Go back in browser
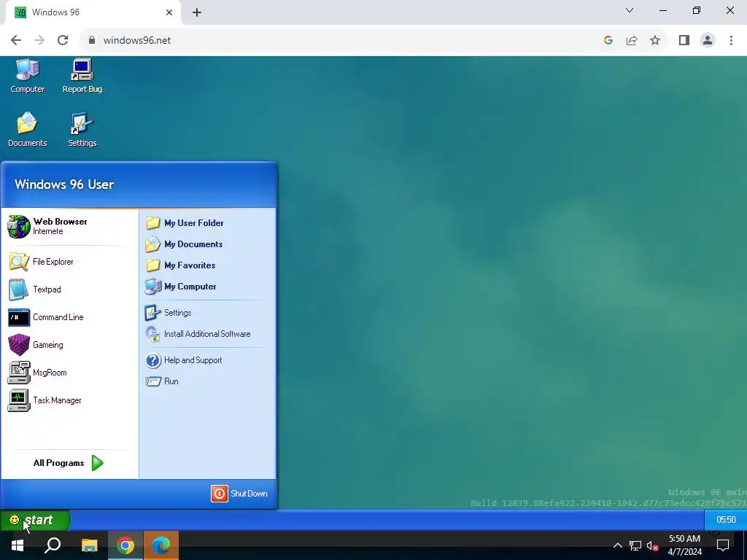Viewport: 747px width, 560px height. pos(16,40)
